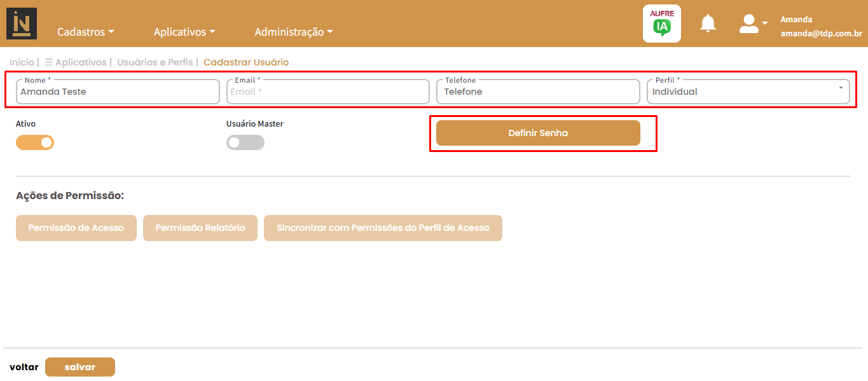Click the IN logo icon
Viewport: 868px width, 381px height.
(22, 24)
